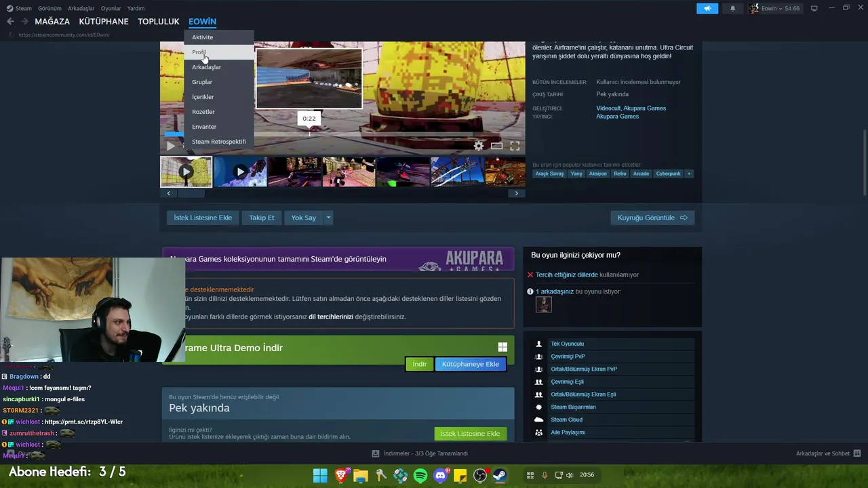Select the first video thumbnail
Screen dimensions: 868x488
click(186, 171)
